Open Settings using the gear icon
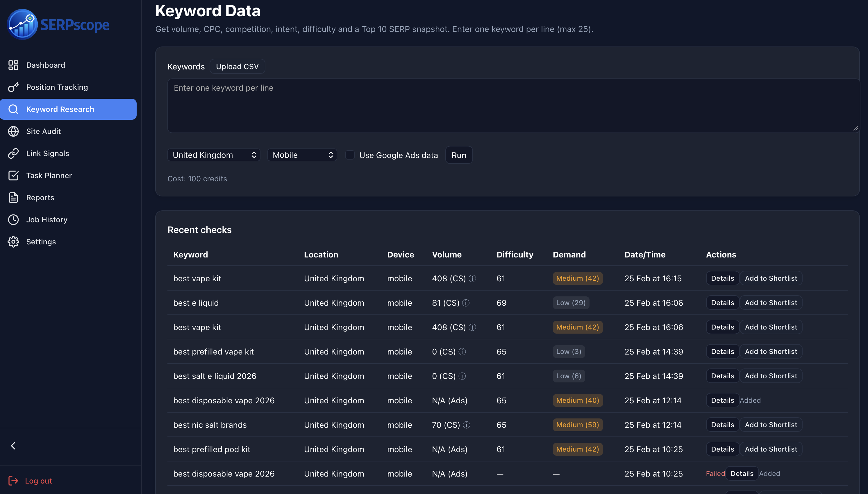The width and height of the screenshot is (868, 494). point(13,241)
